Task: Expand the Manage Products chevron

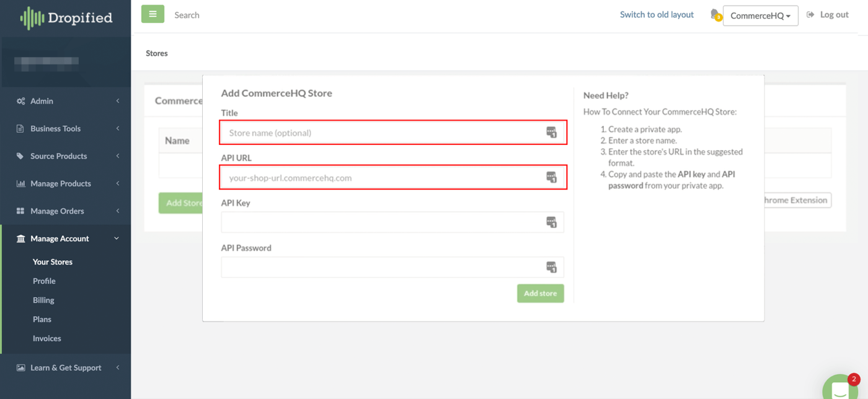Action: (118, 183)
